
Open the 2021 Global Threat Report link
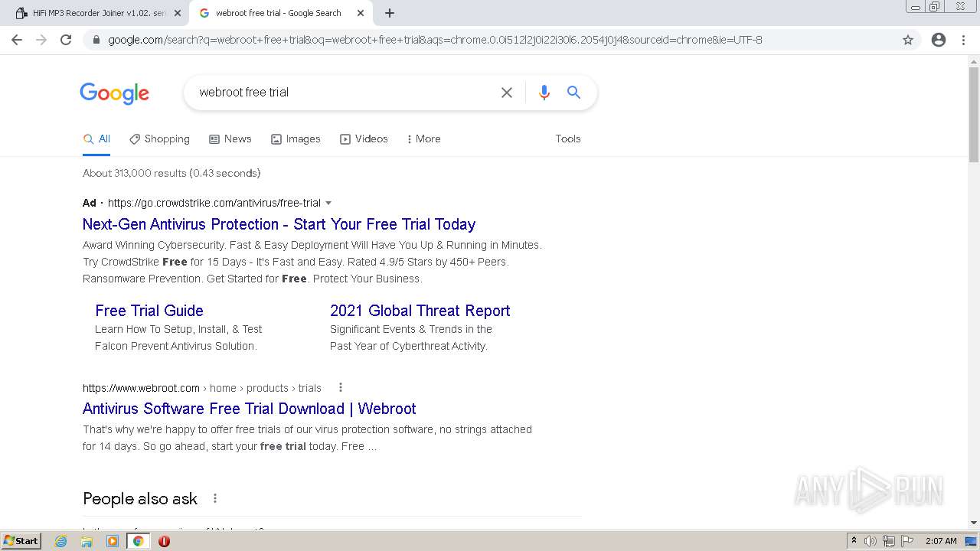pos(420,311)
